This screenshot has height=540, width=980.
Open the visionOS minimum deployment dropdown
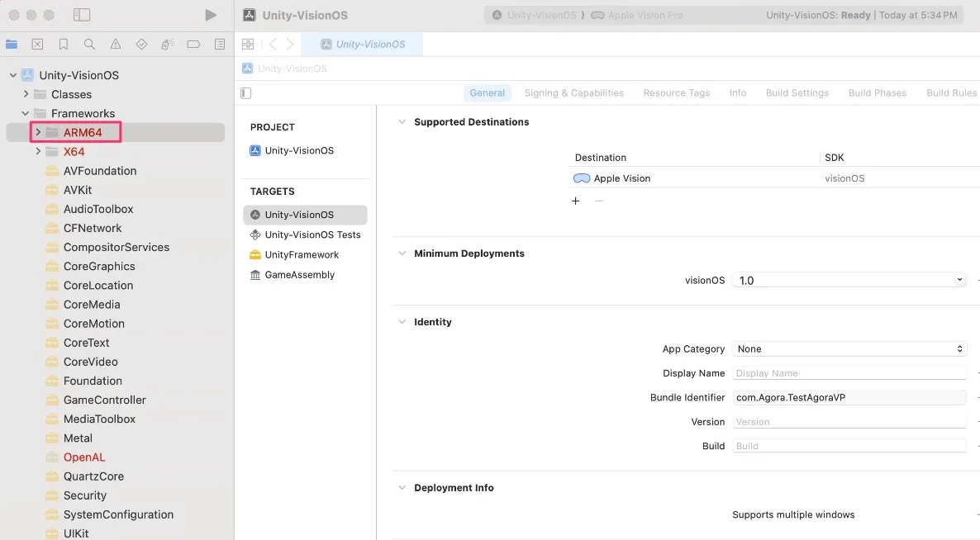point(849,281)
